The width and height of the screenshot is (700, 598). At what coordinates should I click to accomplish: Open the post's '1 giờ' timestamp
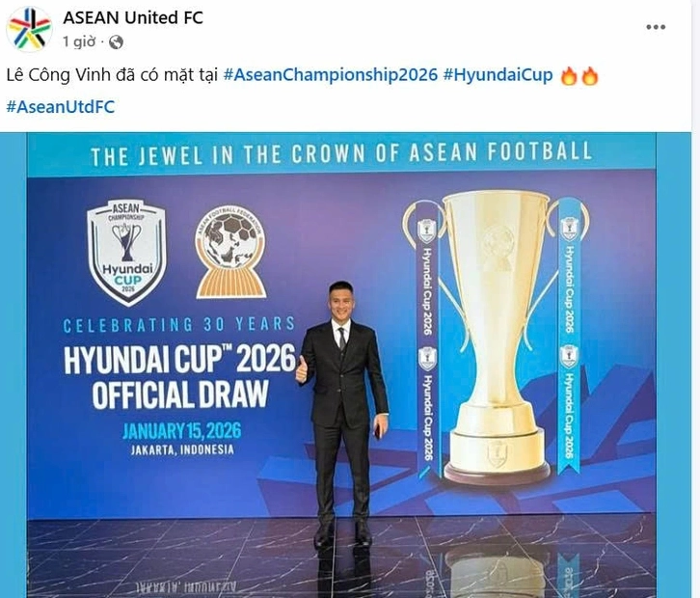(79, 42)
